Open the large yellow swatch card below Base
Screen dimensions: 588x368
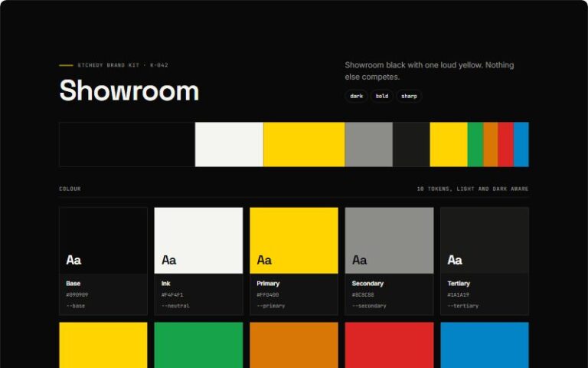(x=103, y=345)
